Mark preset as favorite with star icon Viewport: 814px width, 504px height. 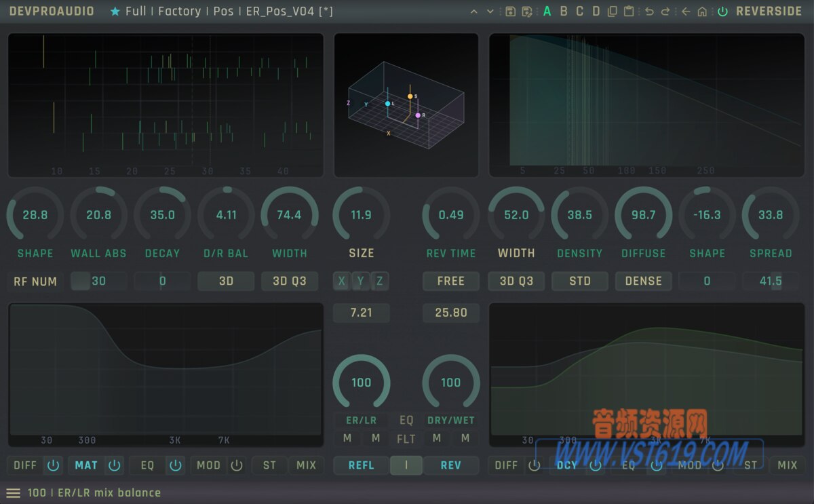pyautogui.click(x=115, y=12)
